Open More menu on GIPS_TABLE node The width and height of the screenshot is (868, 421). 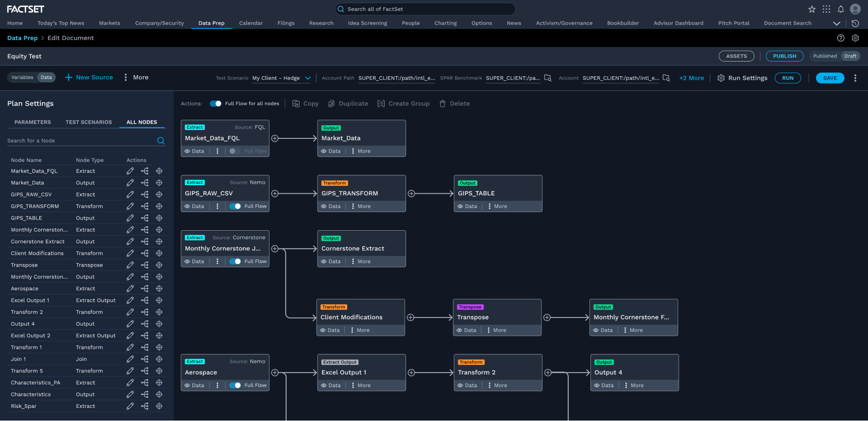(497, 206)
